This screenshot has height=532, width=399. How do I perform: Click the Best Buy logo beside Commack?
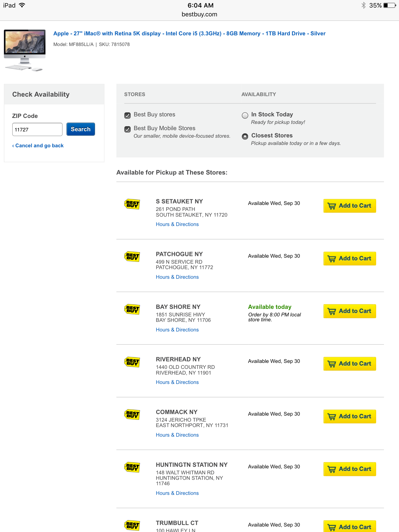click(132, 415)
